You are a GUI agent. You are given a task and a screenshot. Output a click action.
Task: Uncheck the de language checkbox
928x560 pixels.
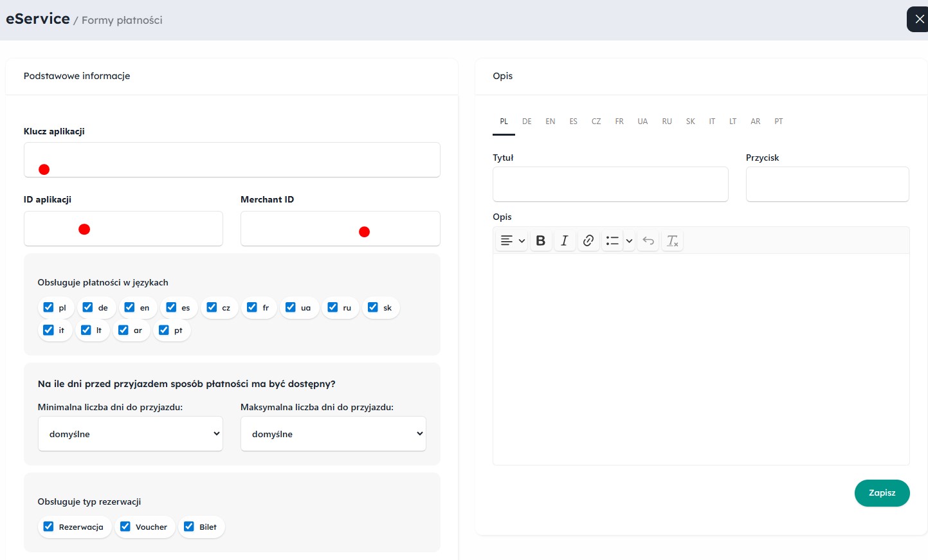[x=88, y=307]
